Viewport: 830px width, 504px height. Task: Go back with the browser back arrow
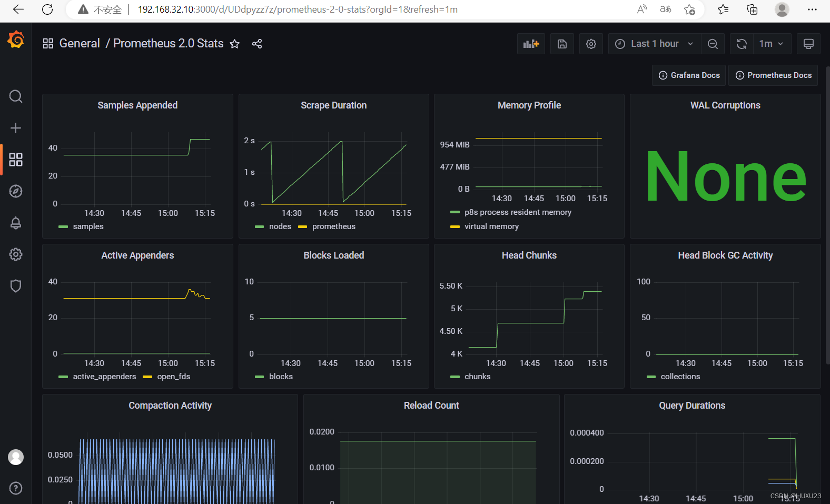18,9
